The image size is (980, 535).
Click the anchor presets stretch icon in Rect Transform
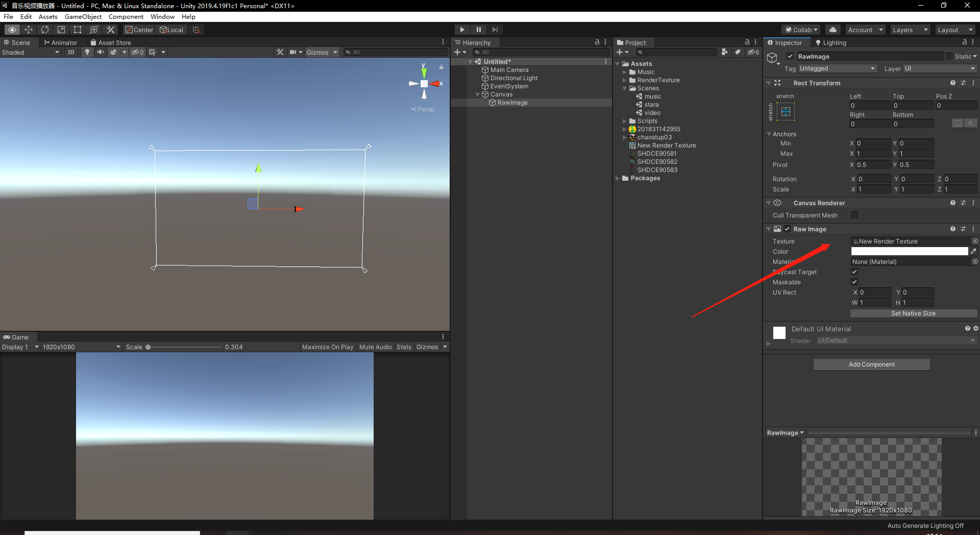(x=785, y=111)
